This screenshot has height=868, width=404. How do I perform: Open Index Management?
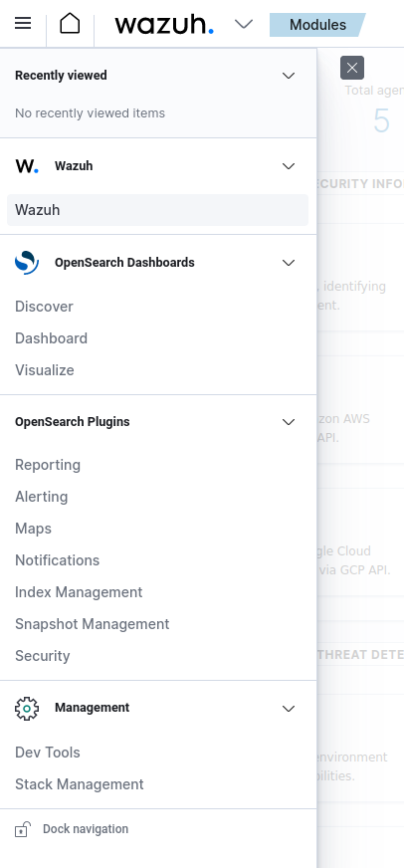tap(79, 592)
